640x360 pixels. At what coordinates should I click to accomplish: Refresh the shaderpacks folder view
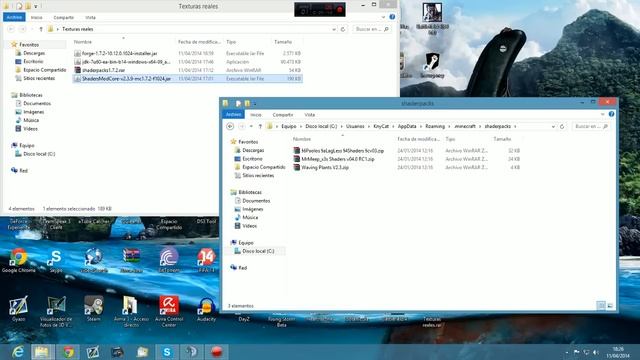(562, 127)
